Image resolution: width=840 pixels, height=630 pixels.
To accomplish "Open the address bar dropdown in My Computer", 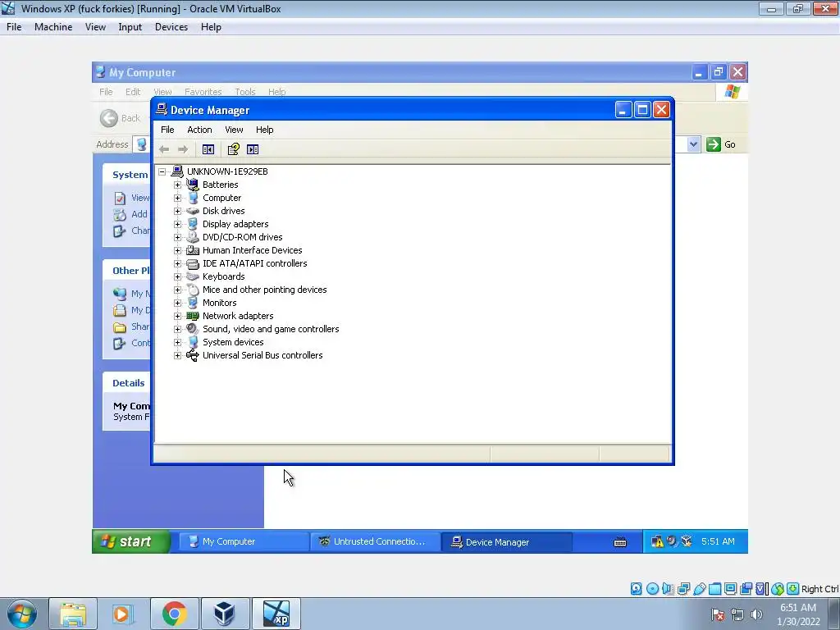I will point(693,144).
